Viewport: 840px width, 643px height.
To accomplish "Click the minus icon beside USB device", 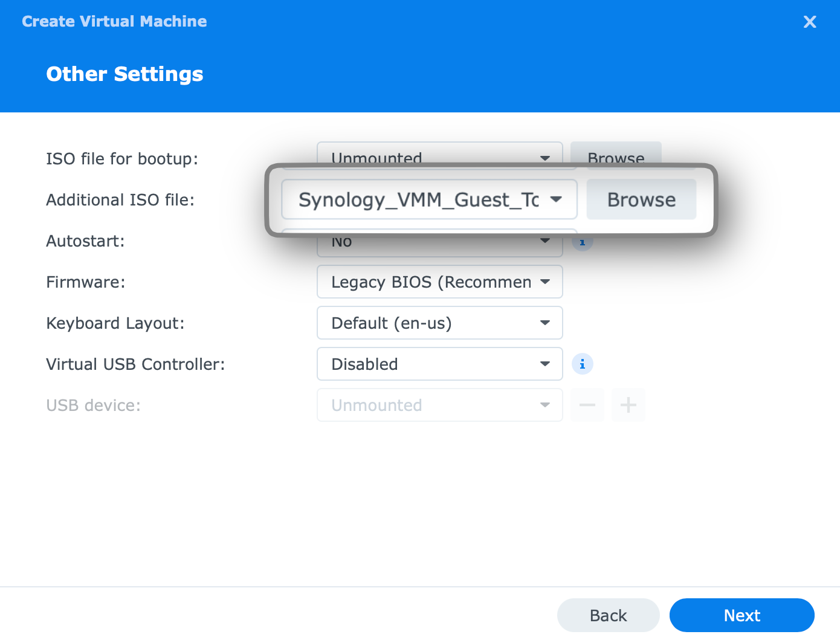I will 587,405.
